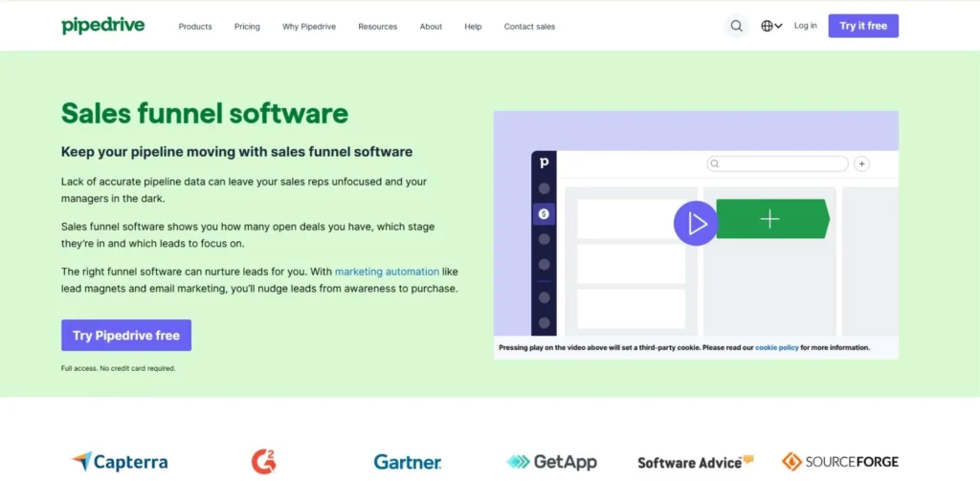Open the Products menu
This screenshot has height=481, width=980.
point(195,27)
